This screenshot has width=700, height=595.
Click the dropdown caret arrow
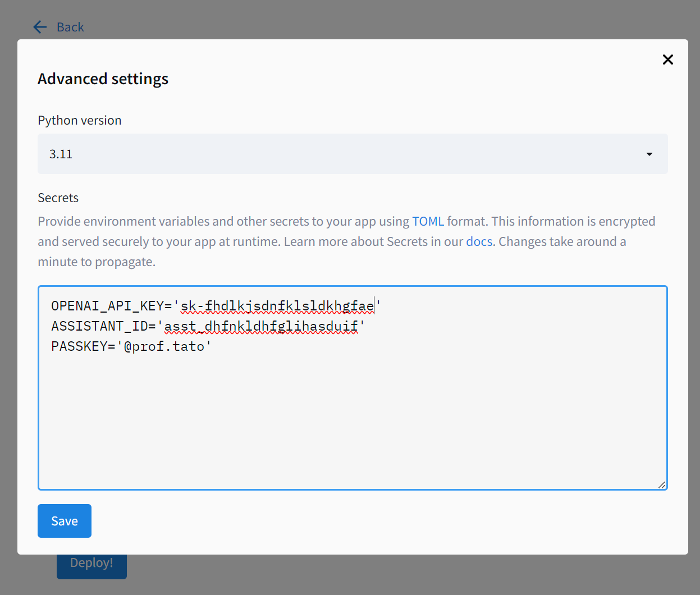coord(649,154)
